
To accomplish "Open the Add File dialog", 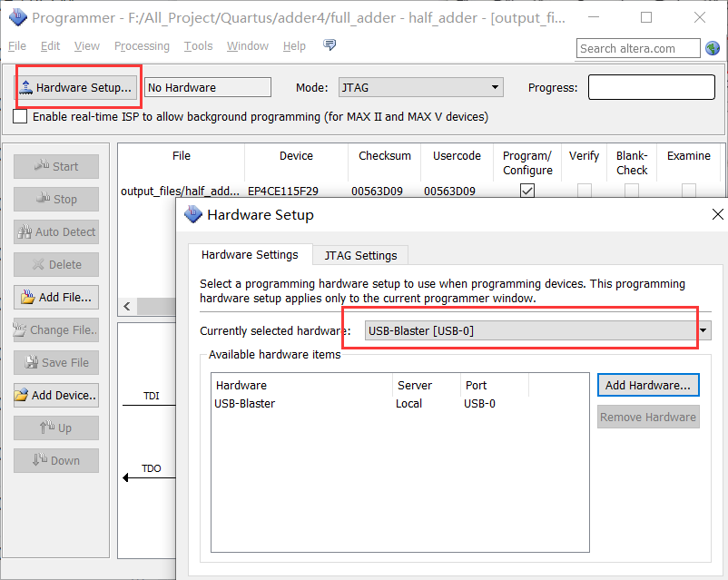I will pos(56,297).
